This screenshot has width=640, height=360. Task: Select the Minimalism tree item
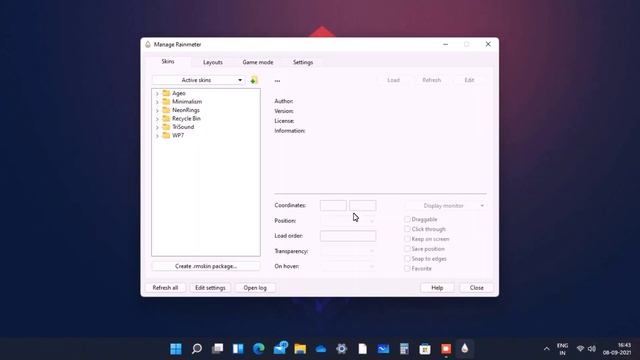point(187,102)
